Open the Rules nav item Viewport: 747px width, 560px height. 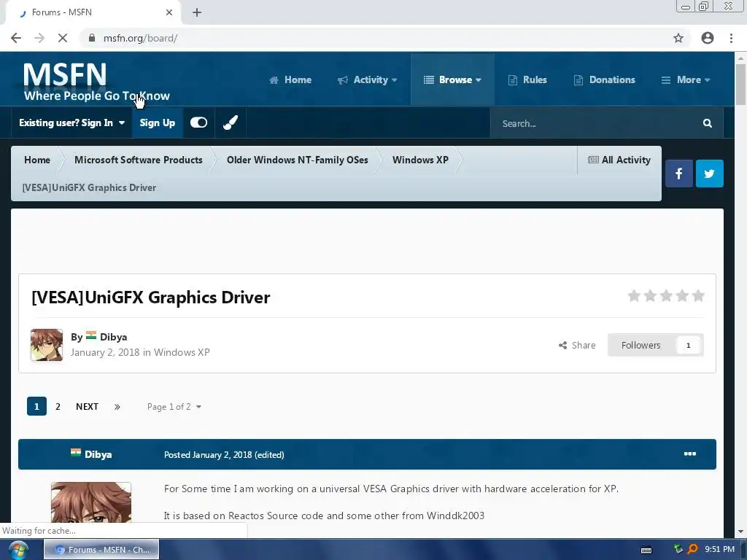[527, 80]
